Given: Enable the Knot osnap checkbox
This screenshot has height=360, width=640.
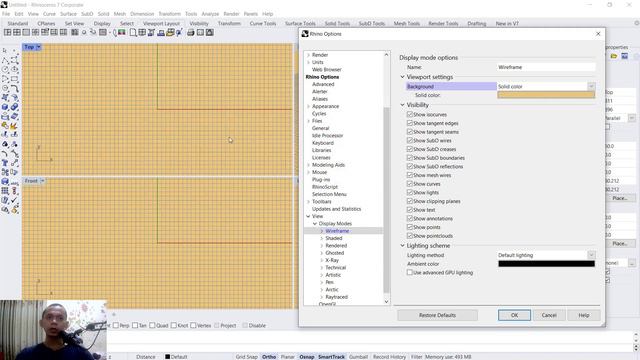Looking at the screenshot, I should coord(173,325).
